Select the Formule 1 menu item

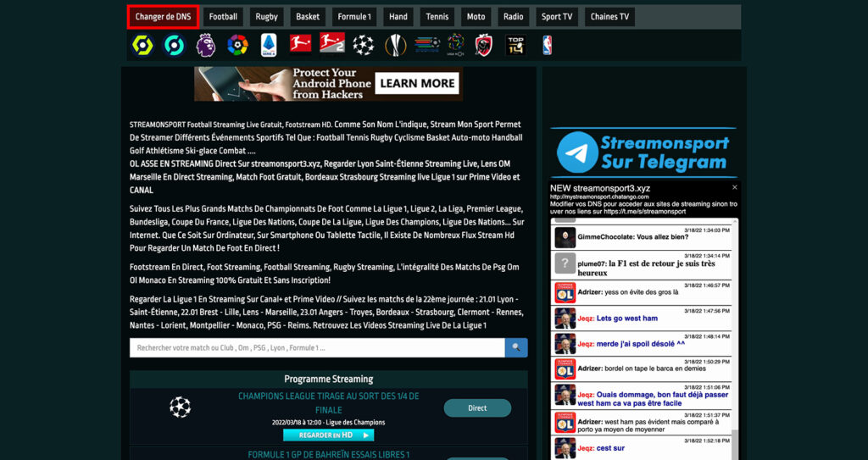(354, 17)
